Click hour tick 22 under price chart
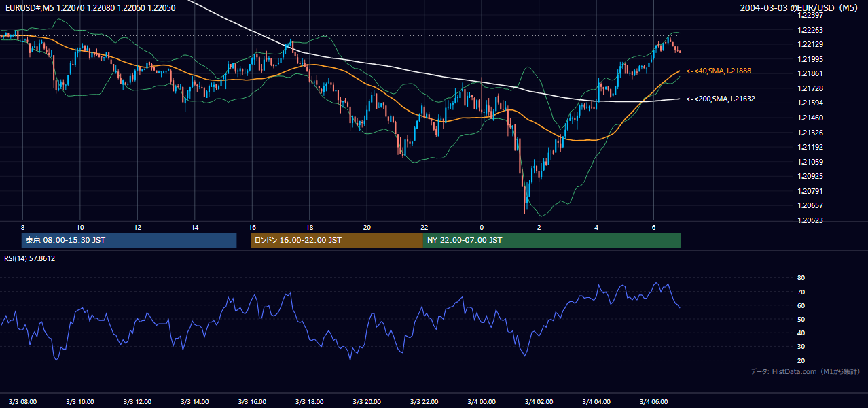Screen dimensions: 868x408 click(424, 227)
